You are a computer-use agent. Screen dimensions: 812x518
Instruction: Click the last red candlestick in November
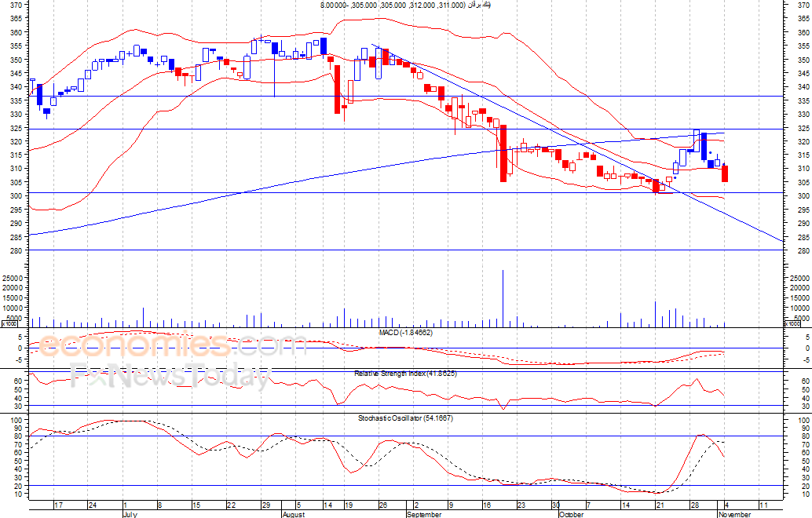[725, 173]
